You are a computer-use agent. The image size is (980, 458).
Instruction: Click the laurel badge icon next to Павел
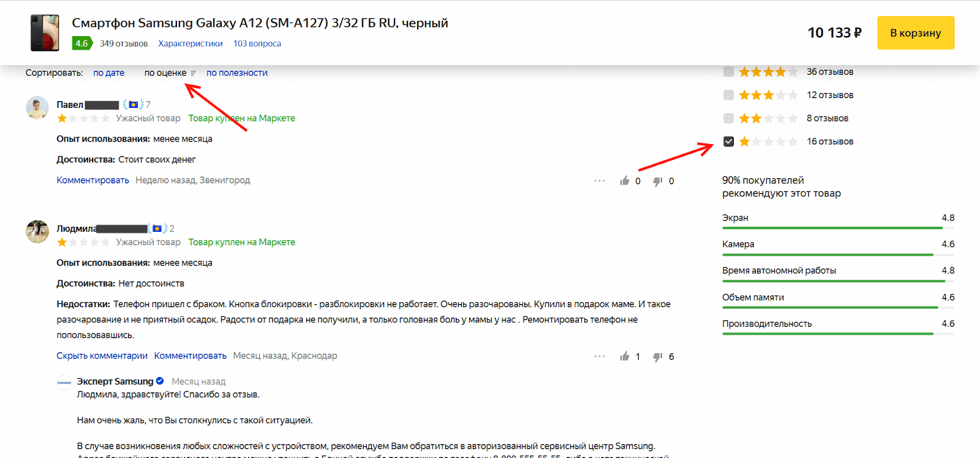(133, 105)
